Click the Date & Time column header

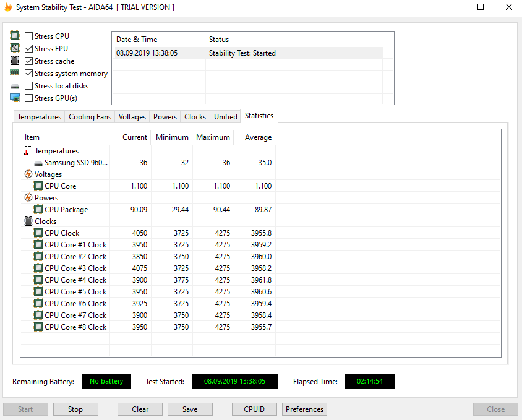[x=159, y=40]
